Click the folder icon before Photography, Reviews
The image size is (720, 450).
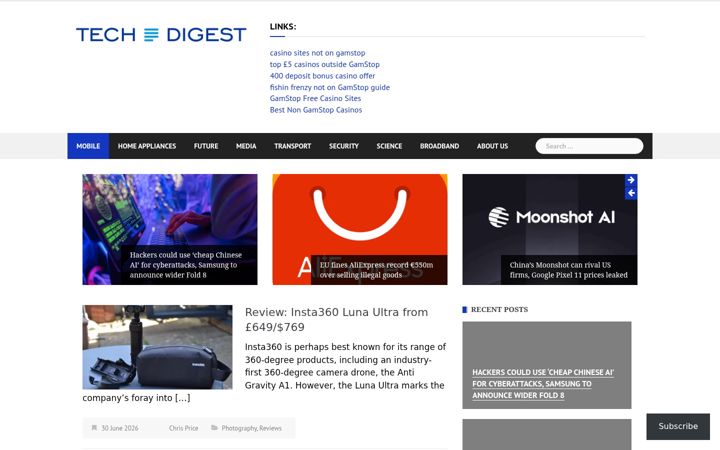tap(214, 428)
